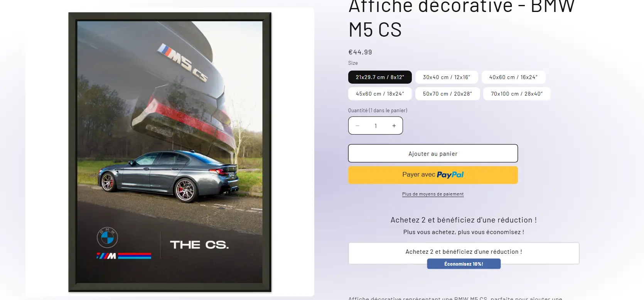
Task: Decrease quantity with the minus icon
Action: click(x=357, y=126)
